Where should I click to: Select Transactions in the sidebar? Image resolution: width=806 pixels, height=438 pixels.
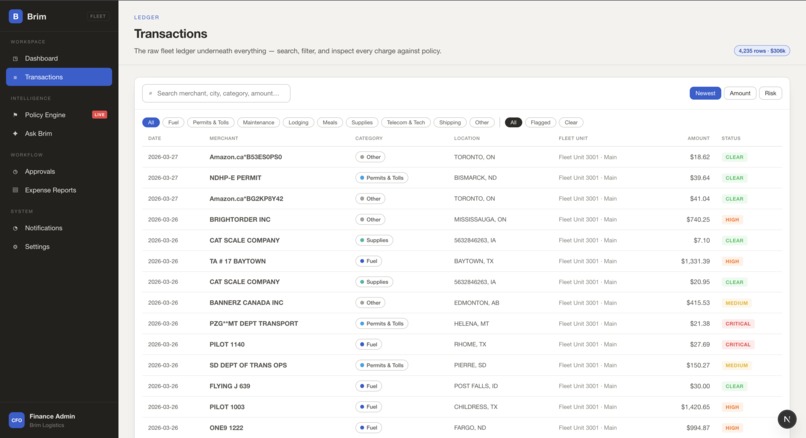point(59,77)
